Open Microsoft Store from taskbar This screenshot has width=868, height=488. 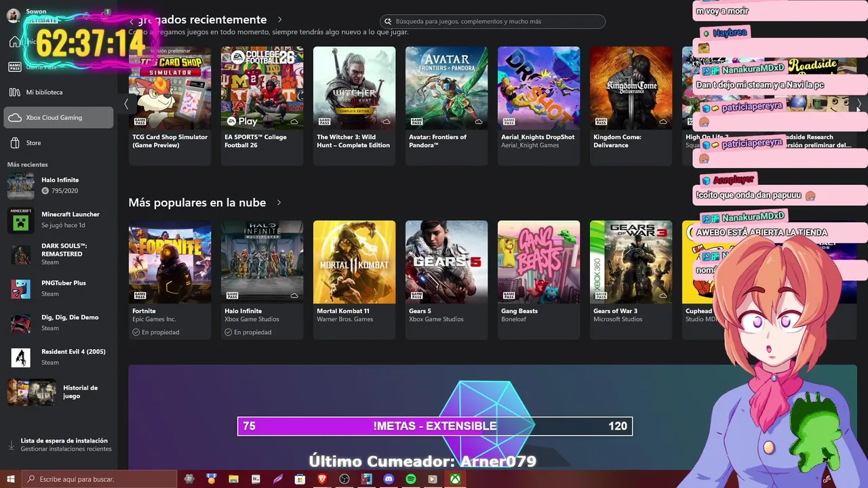pos(300,479)
